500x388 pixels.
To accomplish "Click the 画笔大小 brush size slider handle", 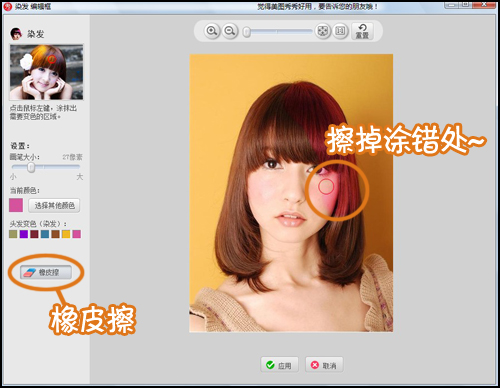I will pos(31,167).
